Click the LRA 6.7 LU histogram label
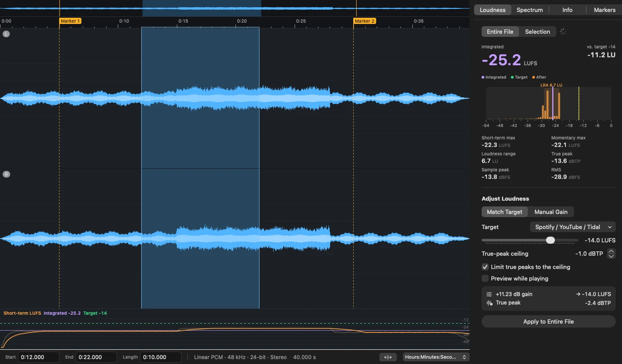622x364 pixels. tap(551, 85)
